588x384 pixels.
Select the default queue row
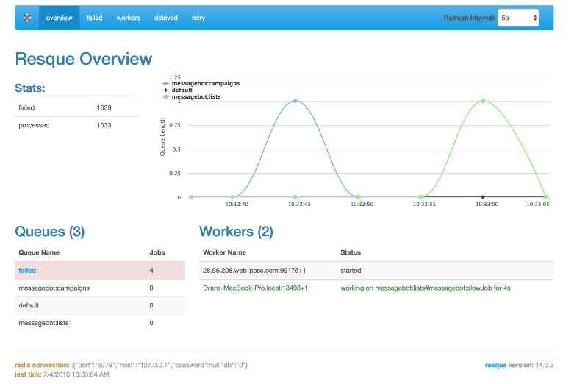pyautogui.click(x=100, y=305)
